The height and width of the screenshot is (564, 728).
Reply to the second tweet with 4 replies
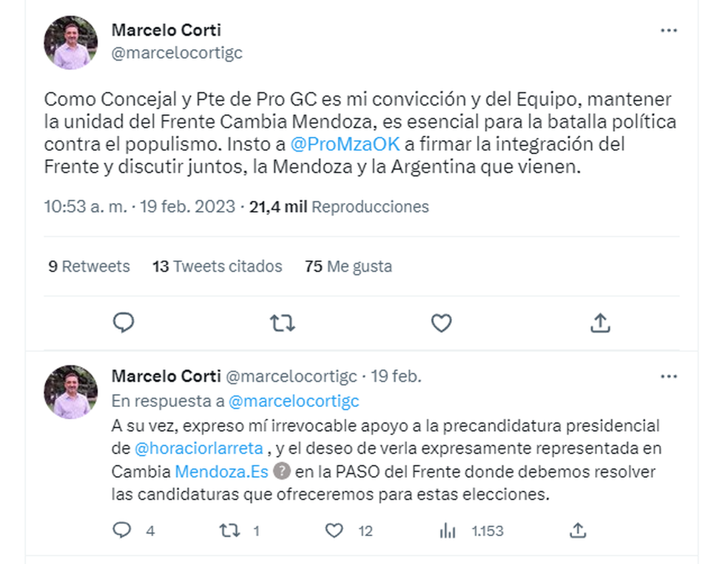coord(123,531)
